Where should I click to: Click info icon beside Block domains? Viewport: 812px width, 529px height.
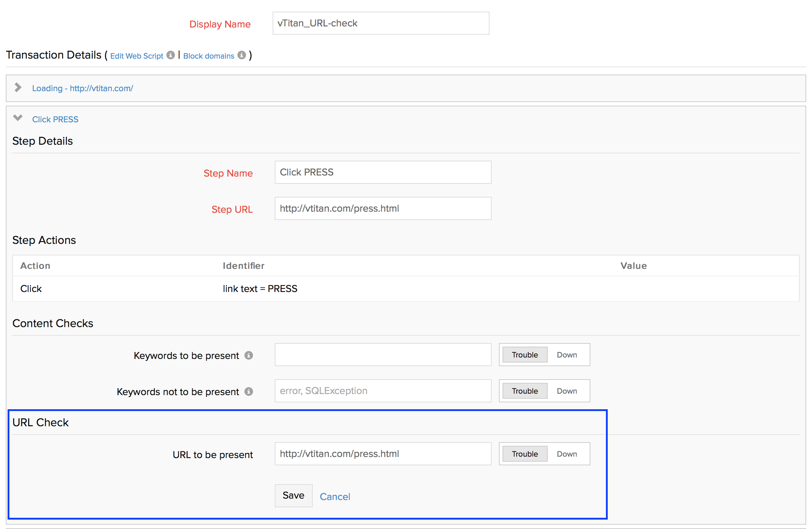[x=242, y=55]
